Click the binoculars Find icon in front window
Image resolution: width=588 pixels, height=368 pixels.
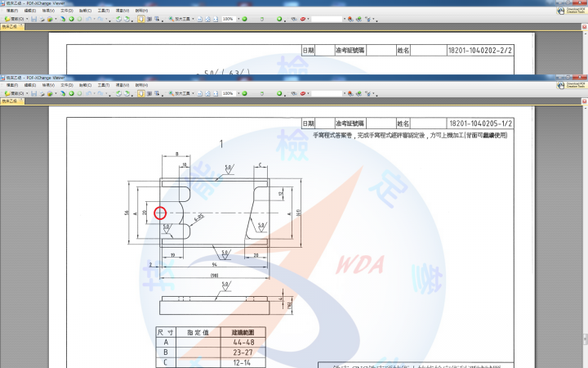pyautogui.click(x=294, y=93)
